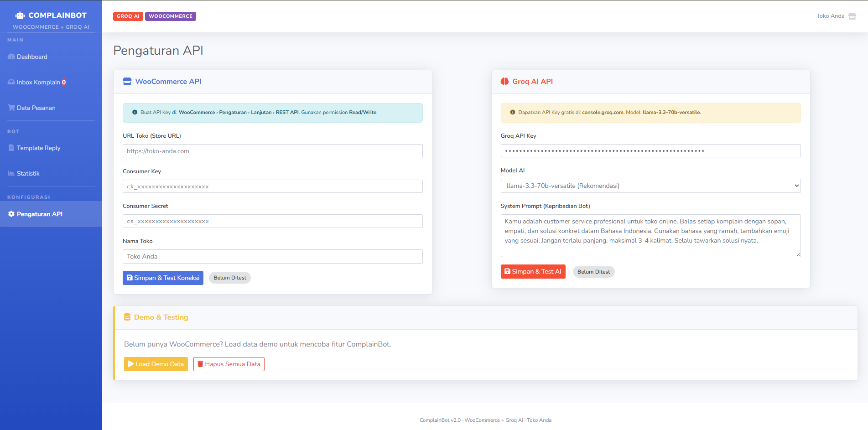
Task: Click the store icon beside Toko Anda
Action: coord(852,16)
